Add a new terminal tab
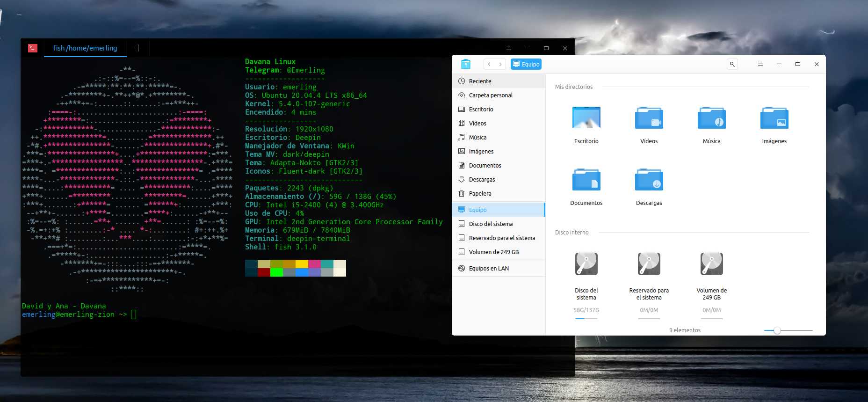This screenshot has width=868, height=402. tap(138, 48)
